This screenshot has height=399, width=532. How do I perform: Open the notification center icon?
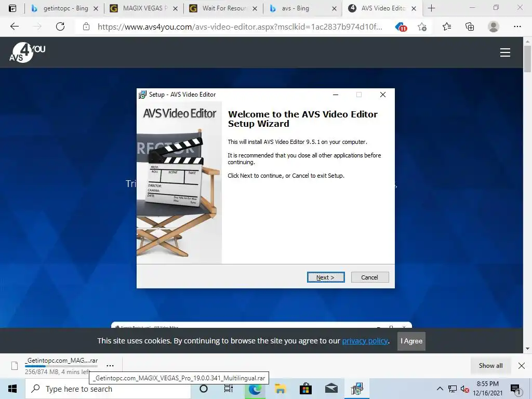[x=515, y=389]
